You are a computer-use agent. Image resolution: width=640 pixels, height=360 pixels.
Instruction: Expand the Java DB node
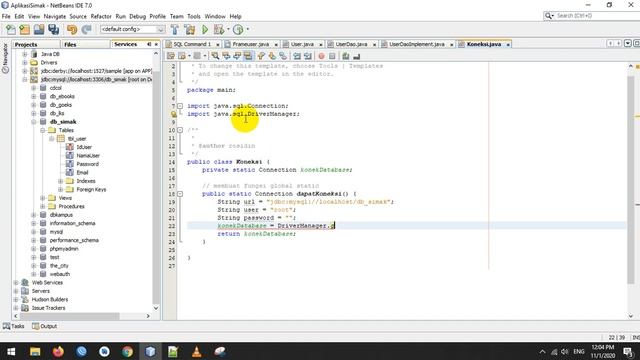[x=25, y=54]
